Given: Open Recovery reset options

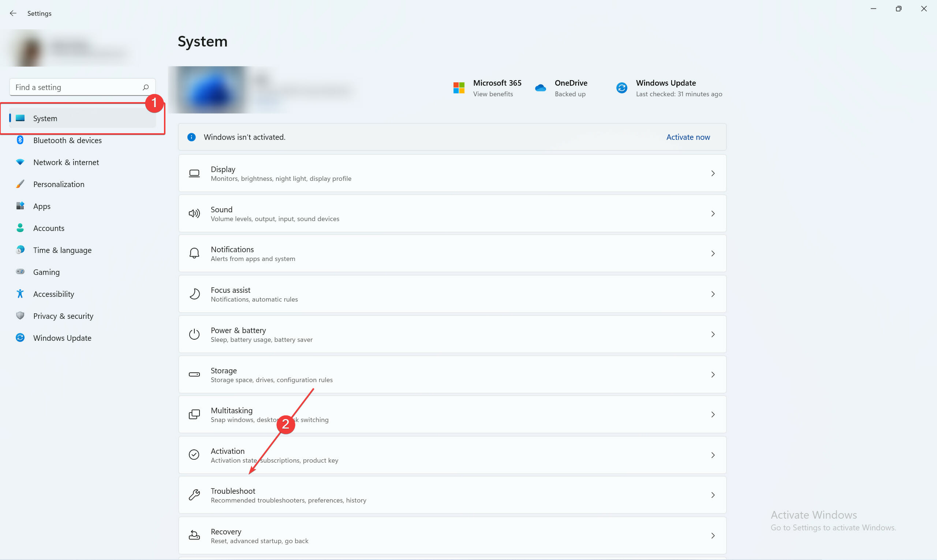Looking at the screenshot, I should (452, 535).
